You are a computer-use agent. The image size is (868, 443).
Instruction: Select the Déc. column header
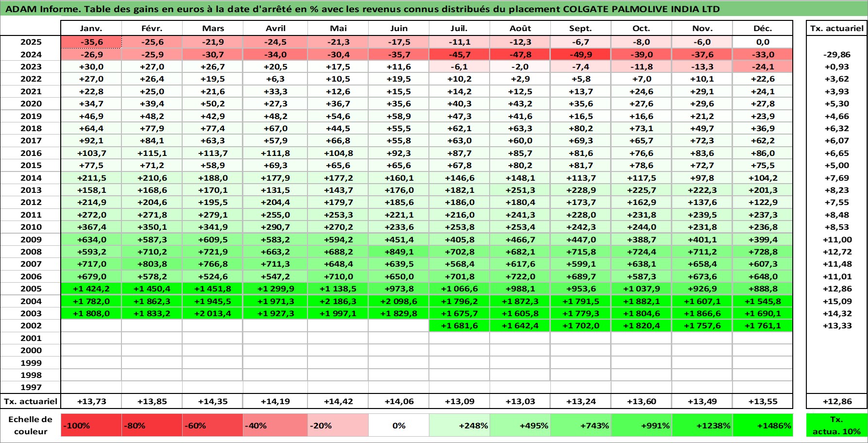tap(763, 28)
